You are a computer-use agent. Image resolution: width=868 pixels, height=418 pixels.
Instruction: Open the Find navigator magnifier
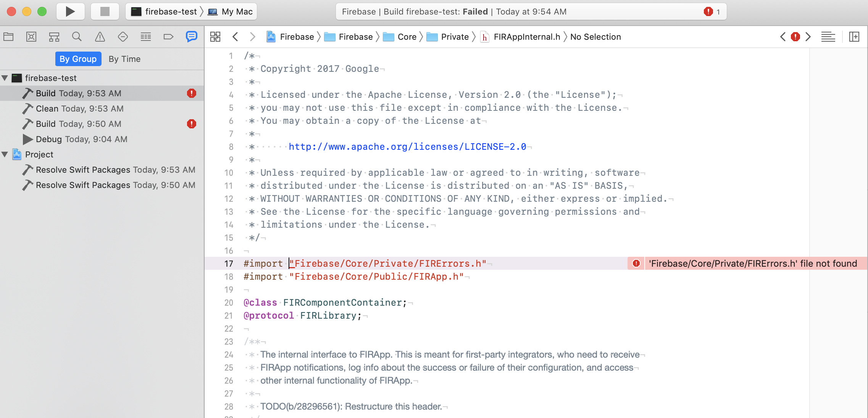77,37
